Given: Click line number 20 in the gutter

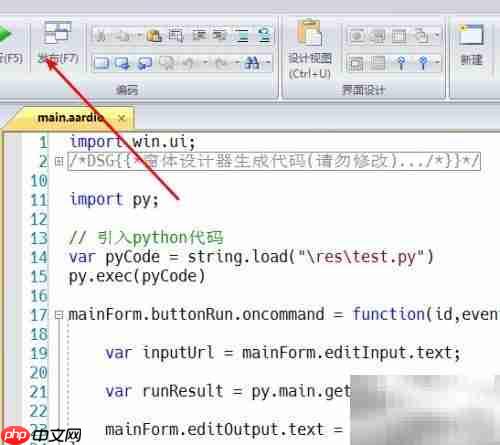Looking at the screenshot, I should pyautogui.click(x=39, y=373).
